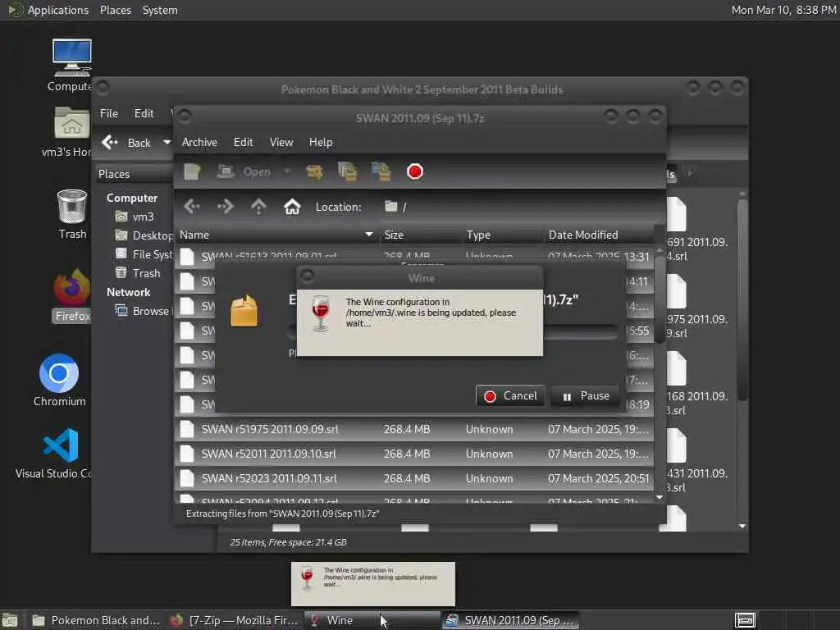The height and width of the screenshot is (630, 840).
Task: Cancel the extraction
Action: (x=510, y=396)
